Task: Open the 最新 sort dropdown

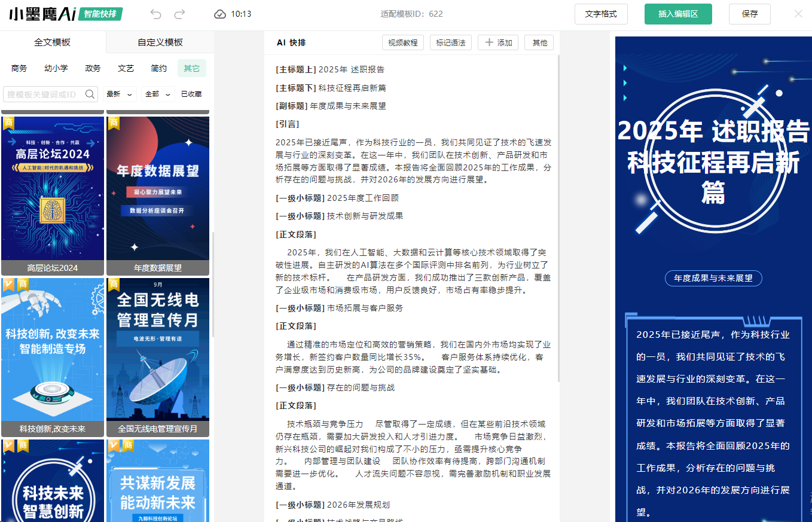Action: tap(120, 94)
